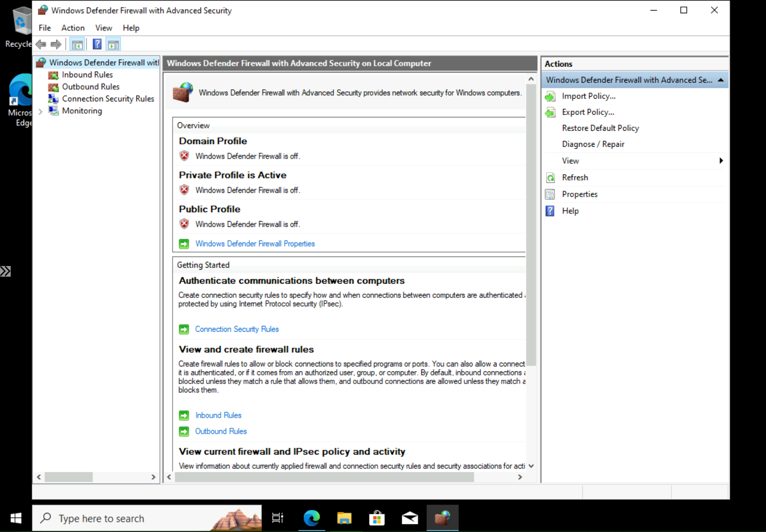Viewport: 766px width, 532px height.
Task: Select Inbound Rules in the tree
Action: click(x=87, y=75)
